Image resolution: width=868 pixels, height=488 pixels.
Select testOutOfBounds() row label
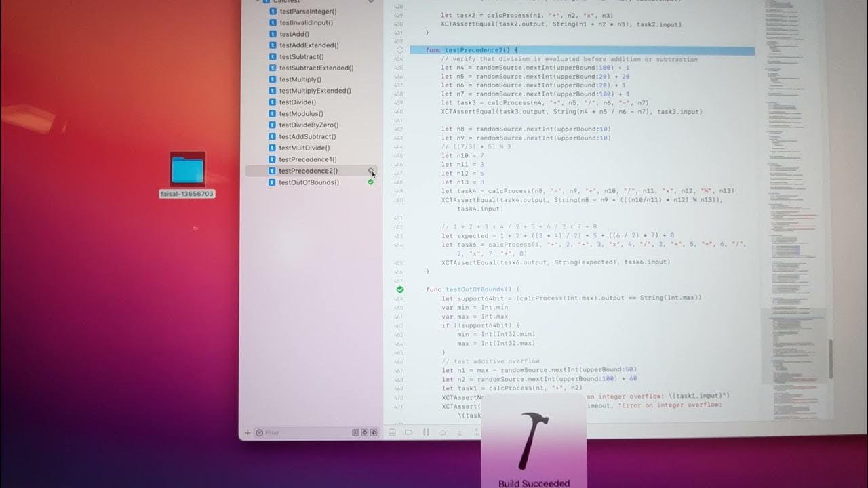(309, 182)
